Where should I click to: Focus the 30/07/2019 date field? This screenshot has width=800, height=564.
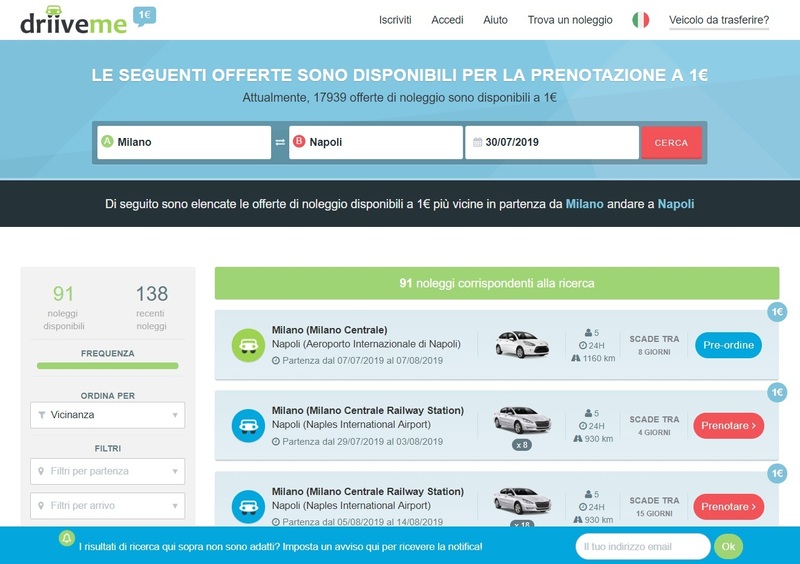[552, 142]
